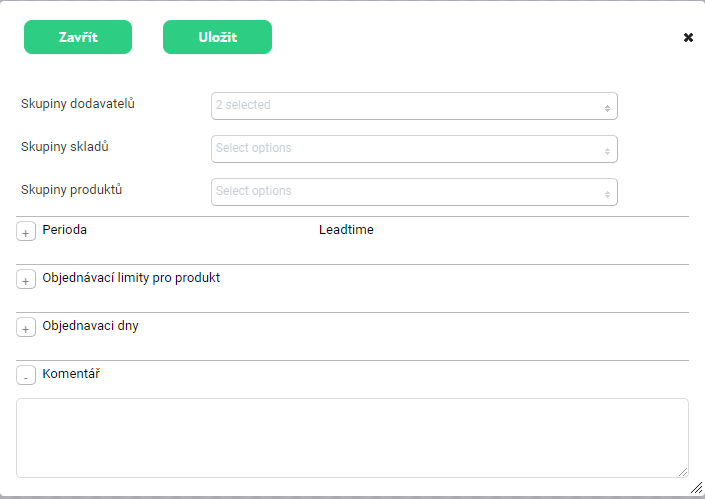
Task: Click inside the Komentář text area
Action: point(350,437)
